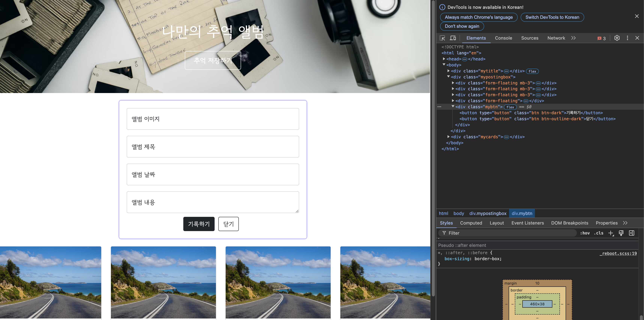
Task: Activate the inspect element picker icon
Action: pyautogui.click(x=442, y=38)
